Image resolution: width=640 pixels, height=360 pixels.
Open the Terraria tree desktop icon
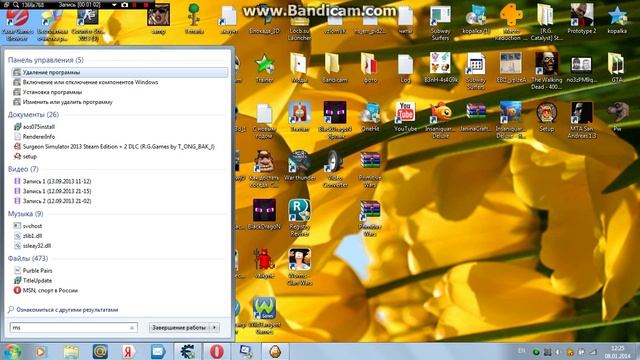(194, 19)
